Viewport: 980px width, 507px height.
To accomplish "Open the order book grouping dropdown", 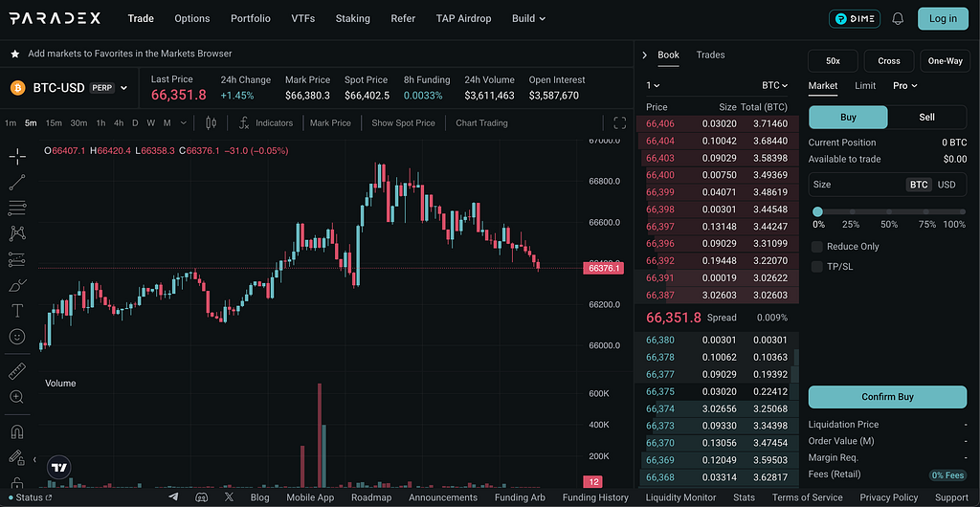I will coord(653,85).
